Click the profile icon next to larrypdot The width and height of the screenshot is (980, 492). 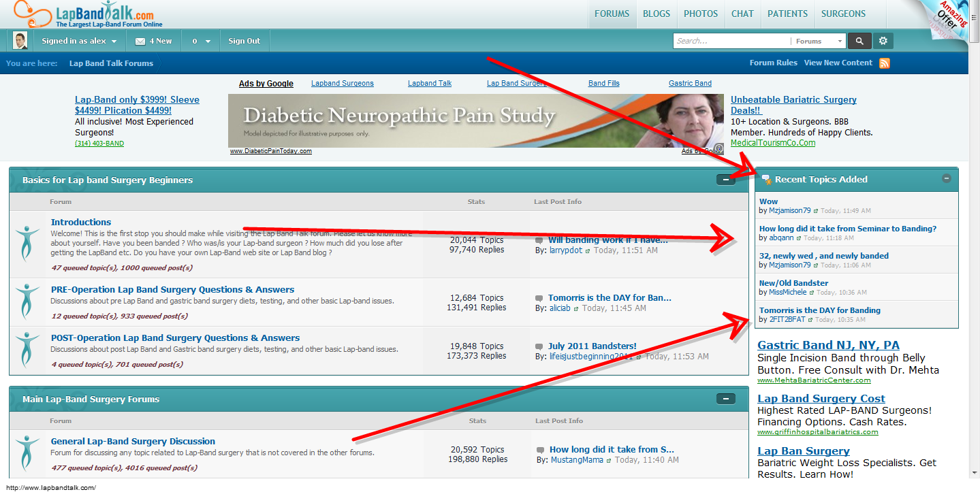pos(587,251)
